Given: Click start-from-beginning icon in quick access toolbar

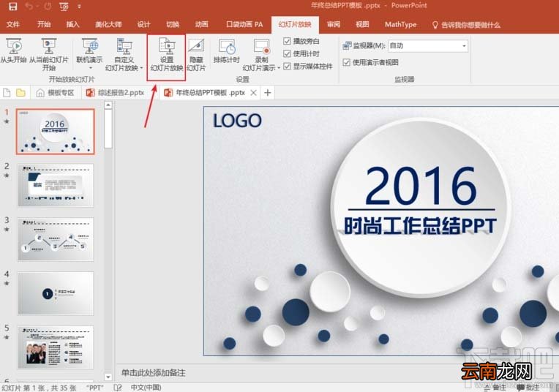Looking at the screenshot, I should tap(64, 7).
